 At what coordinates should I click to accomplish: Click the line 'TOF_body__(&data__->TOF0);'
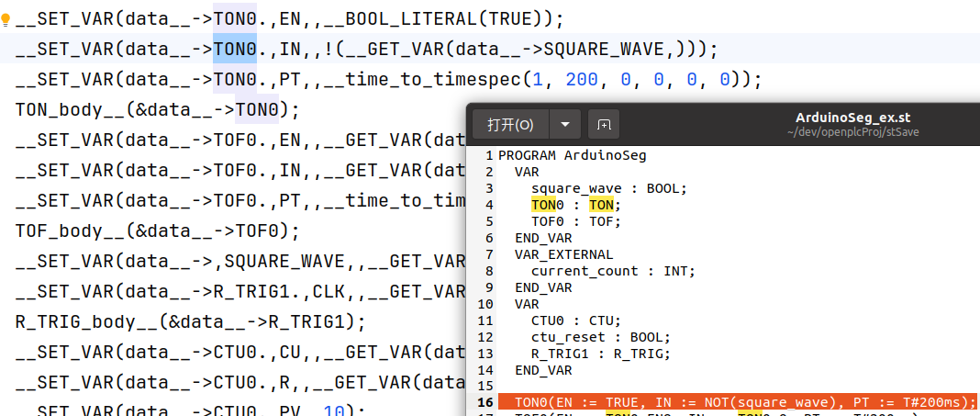coord(158,231)
